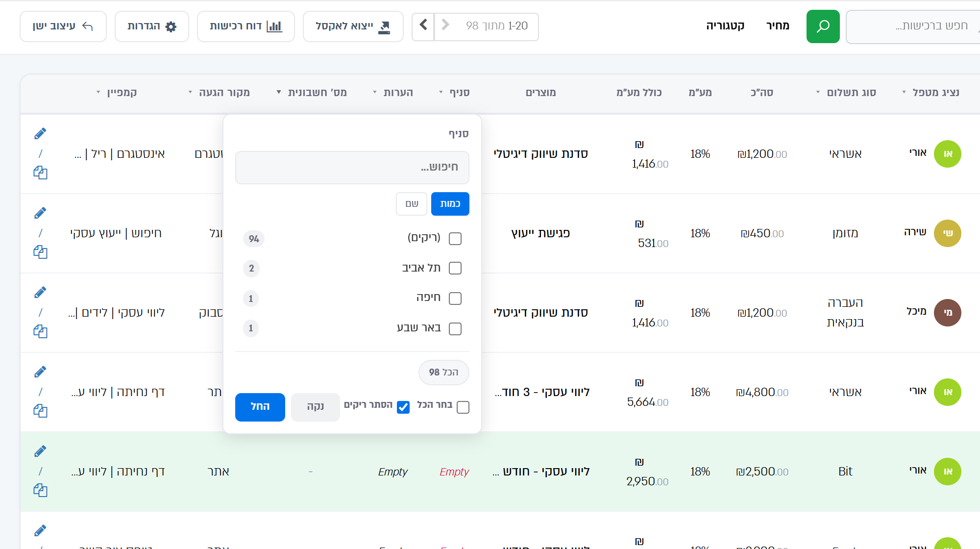Edit pencil icon for אינסטגרם row
Viewport: 980px width, 549px height.
tap(40, 133)
